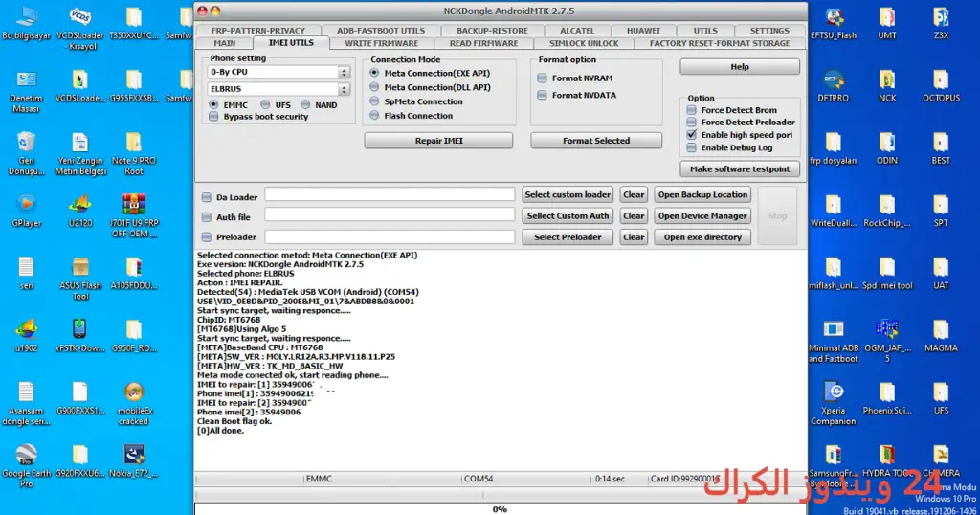The width and height of the screenshot is (980, 515).
Task: Launch Google Earth Pro icon
Action: (26, 465)
